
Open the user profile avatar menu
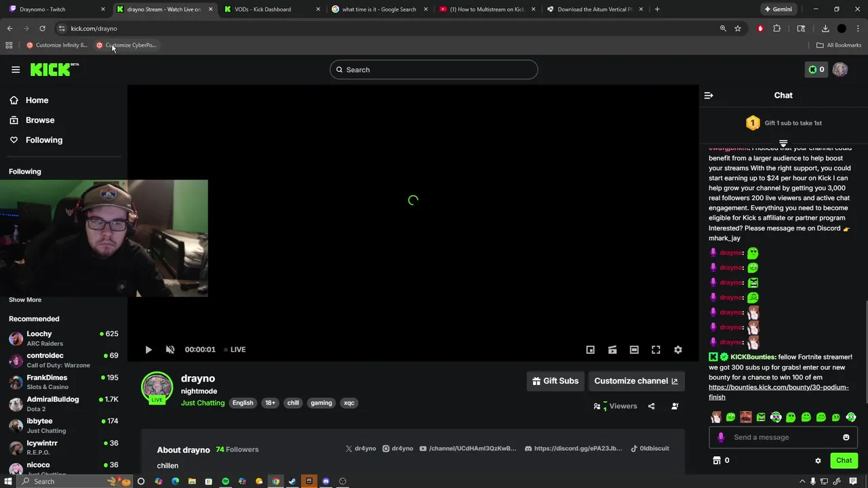click(x=840, y=69)
